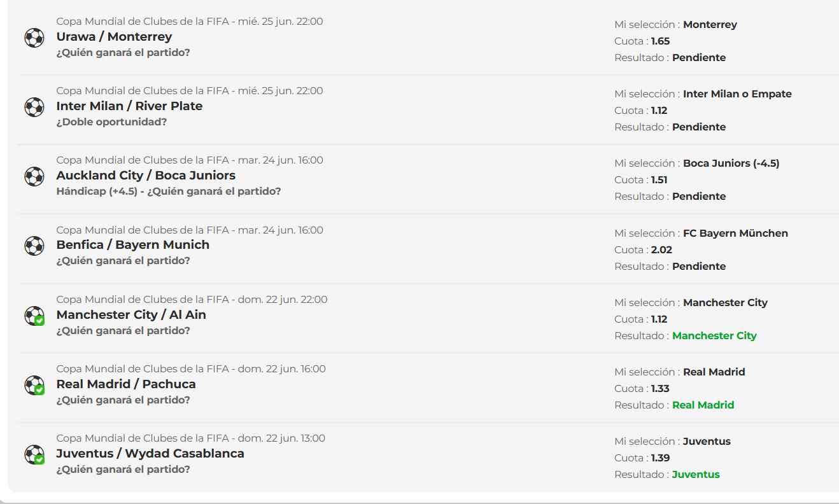Image resolution: width=839 pixels, height=504 pixels.
Task: Click the green Real Madrid result text
Action: click(703, 405)
